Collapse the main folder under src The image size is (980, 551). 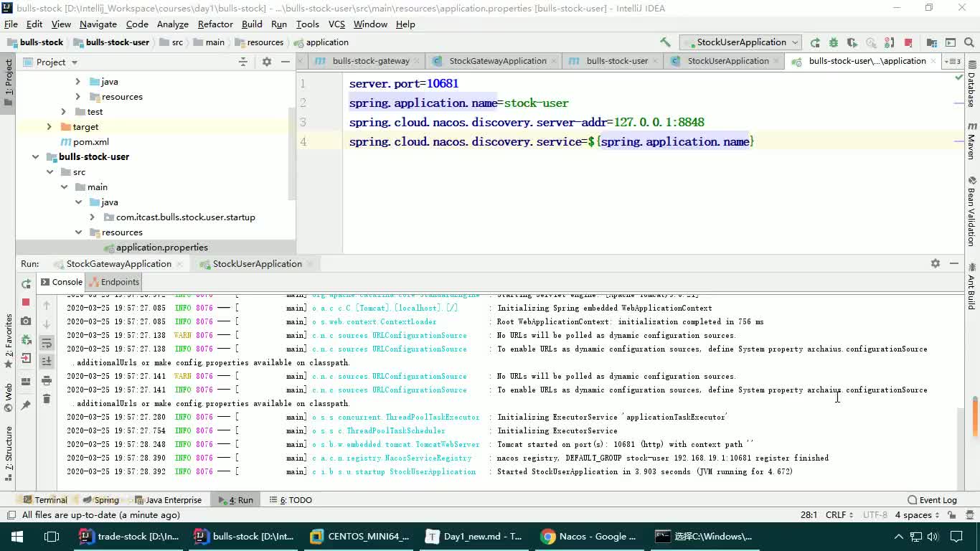[64, 187]
